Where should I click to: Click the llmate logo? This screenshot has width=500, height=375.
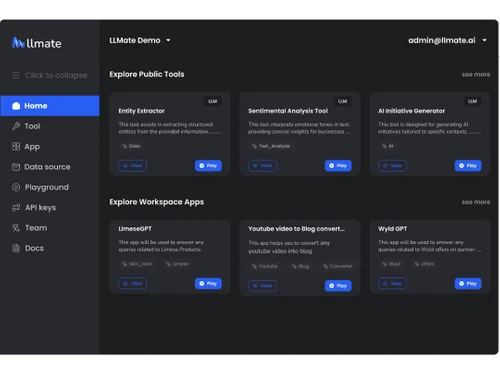click(37, 43)
